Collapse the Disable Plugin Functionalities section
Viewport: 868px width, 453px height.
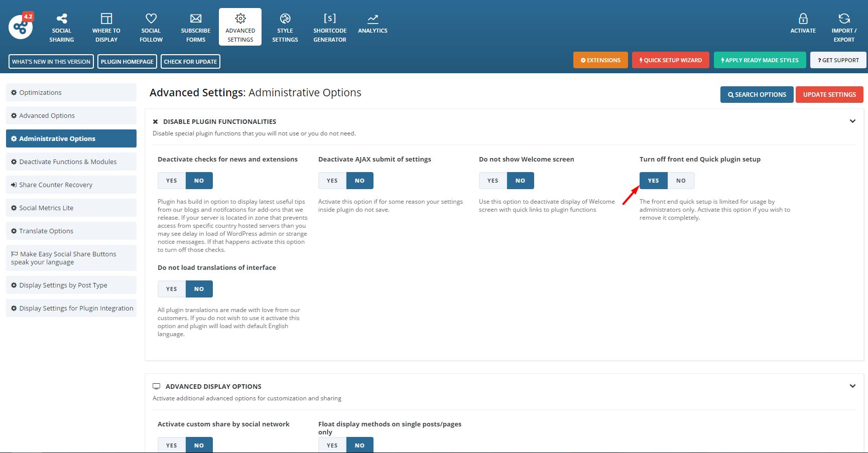pos(852,121)
